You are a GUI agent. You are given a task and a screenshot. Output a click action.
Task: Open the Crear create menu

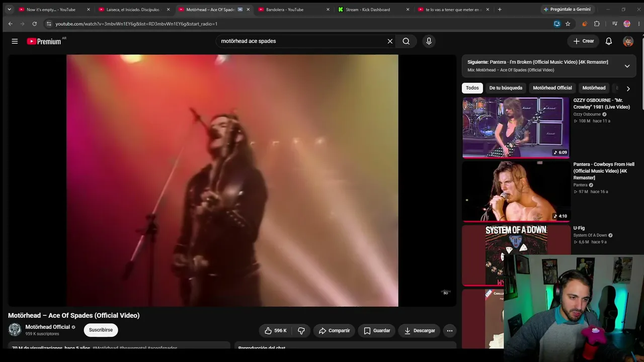[584, 41]
